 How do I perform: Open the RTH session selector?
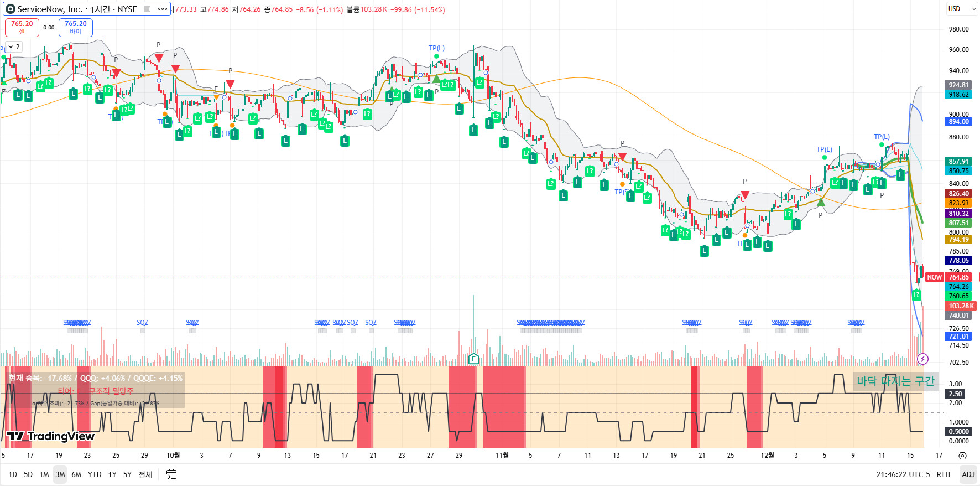pyautogui.click(x=943, y=474)
